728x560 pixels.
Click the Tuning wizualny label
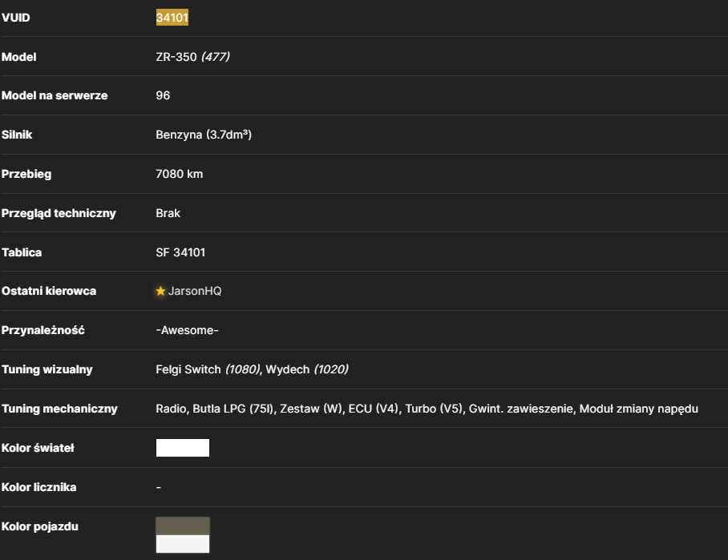[47, 369]
